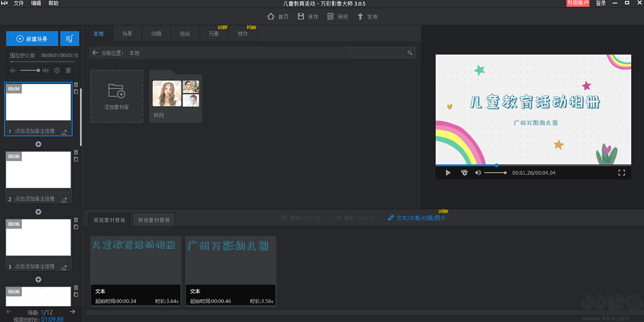Image resolution: width=644 pixels, height=322 pixels.
Task: Edit the note for scene 1
Action: tap(64, 131)
